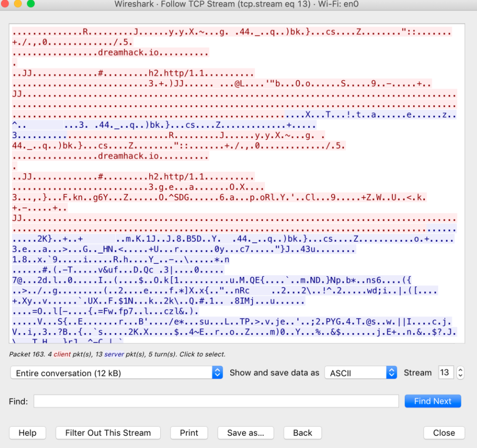
Task: Click the Help button
Action: 27,433
